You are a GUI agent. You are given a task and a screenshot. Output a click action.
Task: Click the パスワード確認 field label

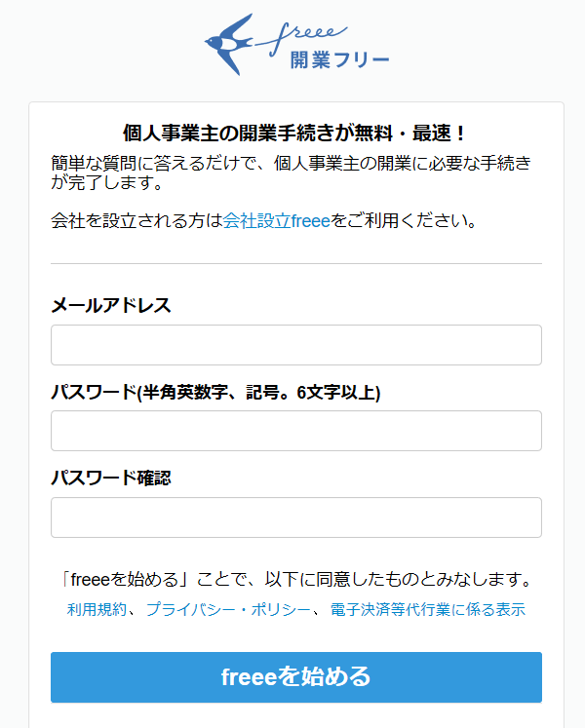click(x=111, y=478)
